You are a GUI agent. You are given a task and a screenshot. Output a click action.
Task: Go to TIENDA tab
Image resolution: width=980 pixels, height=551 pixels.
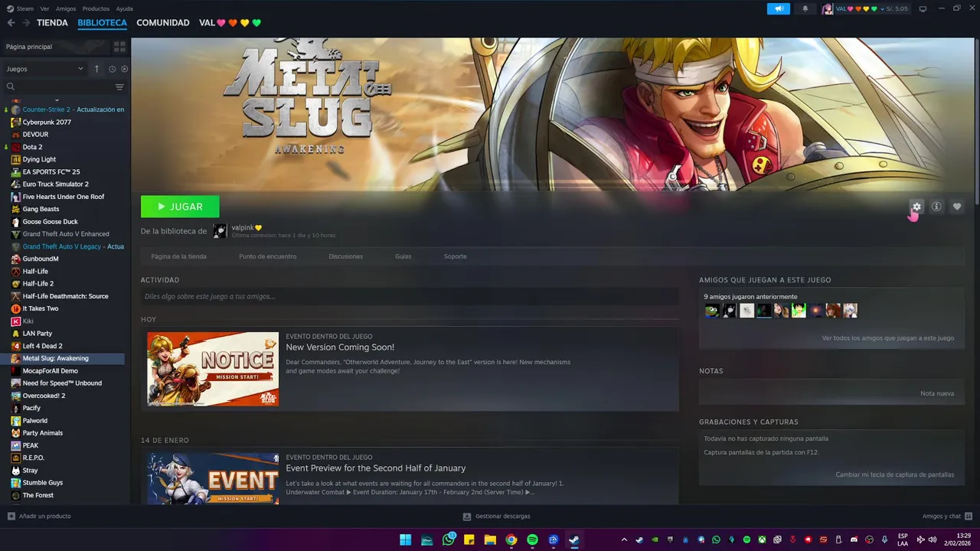[x=52, y=23]
